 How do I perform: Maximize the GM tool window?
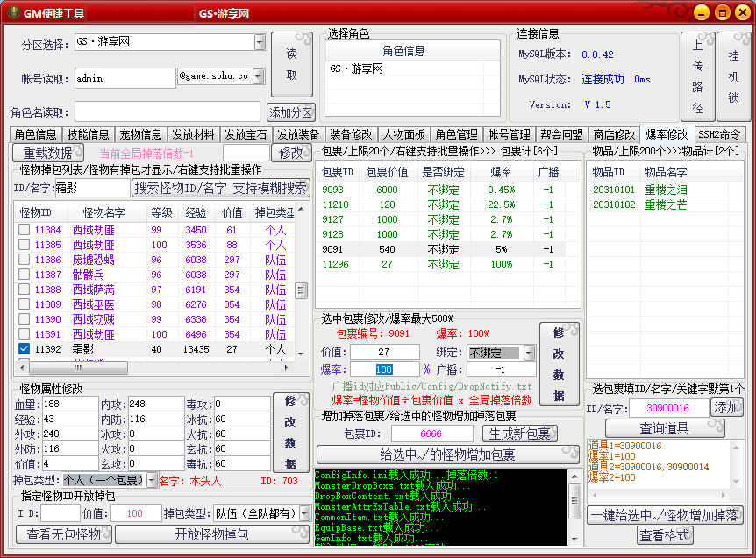721,12
